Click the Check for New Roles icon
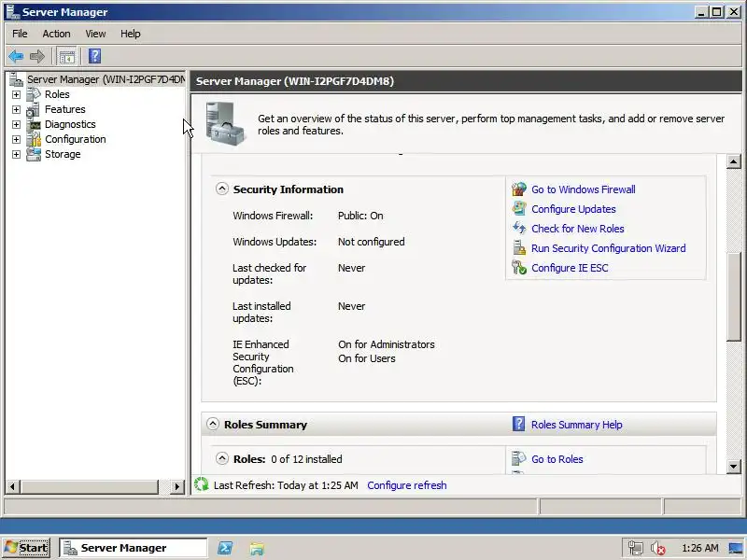 519,228
